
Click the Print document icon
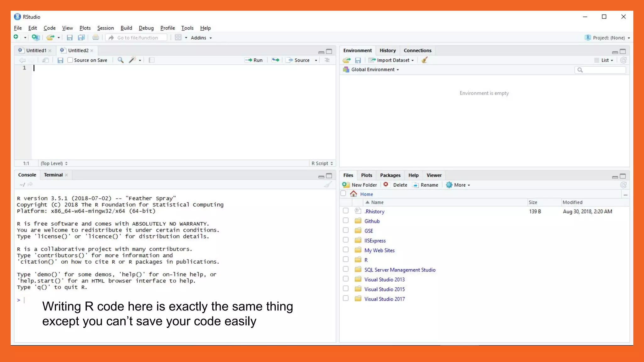pos(96,38)
